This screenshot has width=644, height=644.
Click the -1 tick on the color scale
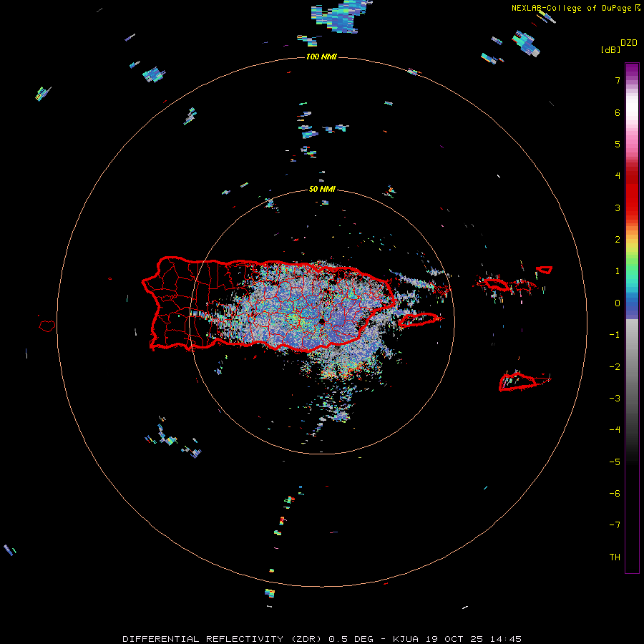click(615, 335)
